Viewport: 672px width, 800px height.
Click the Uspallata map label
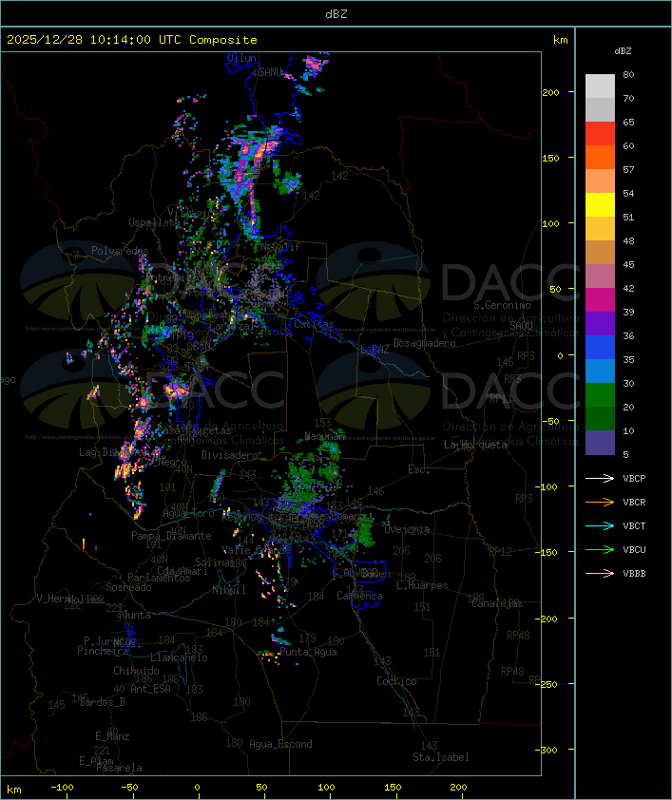[x=154, y=222]
